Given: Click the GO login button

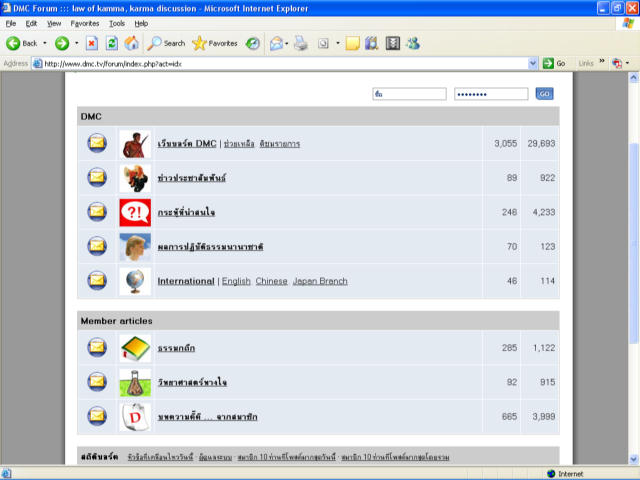Looking at the screenshot, I should pos(544,94).
